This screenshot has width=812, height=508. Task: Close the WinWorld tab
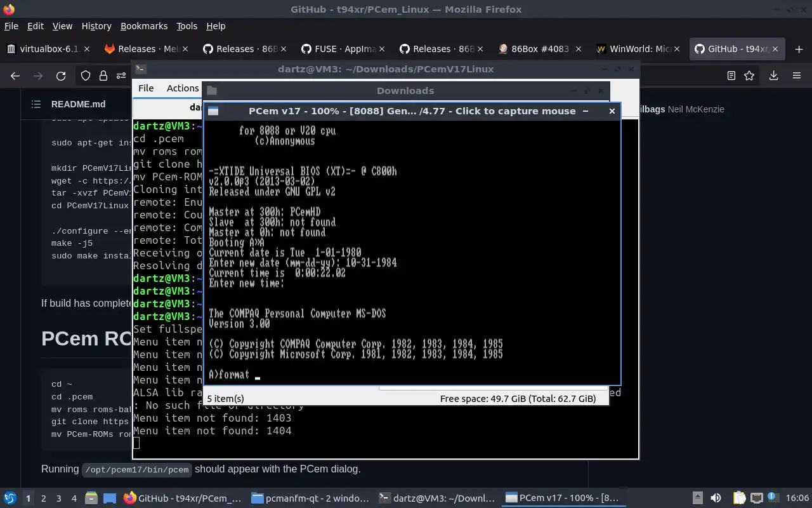tap(677, 49)
